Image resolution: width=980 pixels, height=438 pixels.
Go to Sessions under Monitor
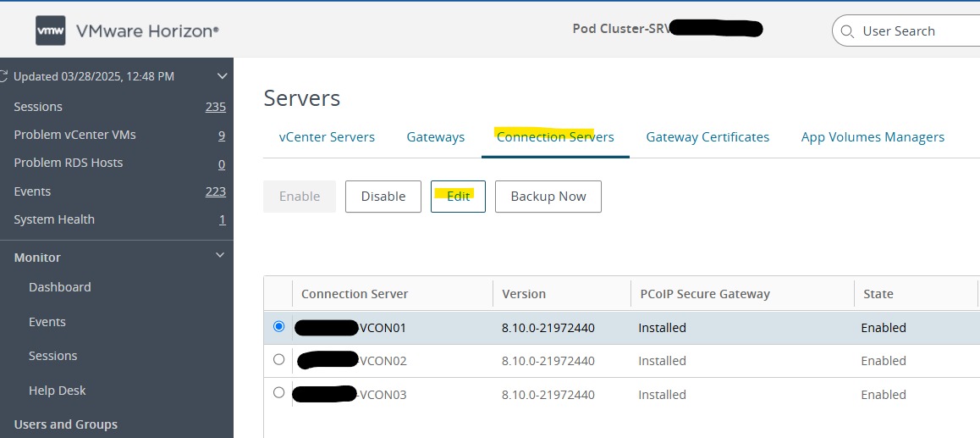52,356
